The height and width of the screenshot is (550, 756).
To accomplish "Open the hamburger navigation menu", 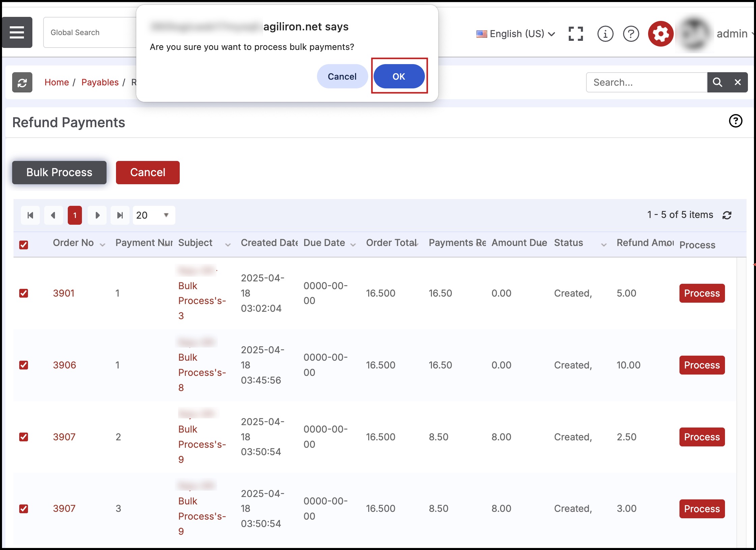I will point(17,32).
